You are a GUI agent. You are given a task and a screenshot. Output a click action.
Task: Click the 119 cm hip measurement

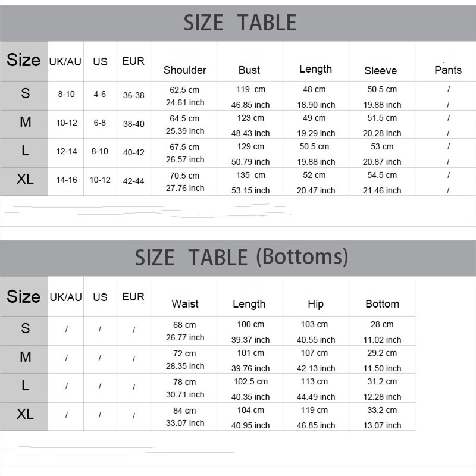(x=314, y=410)
